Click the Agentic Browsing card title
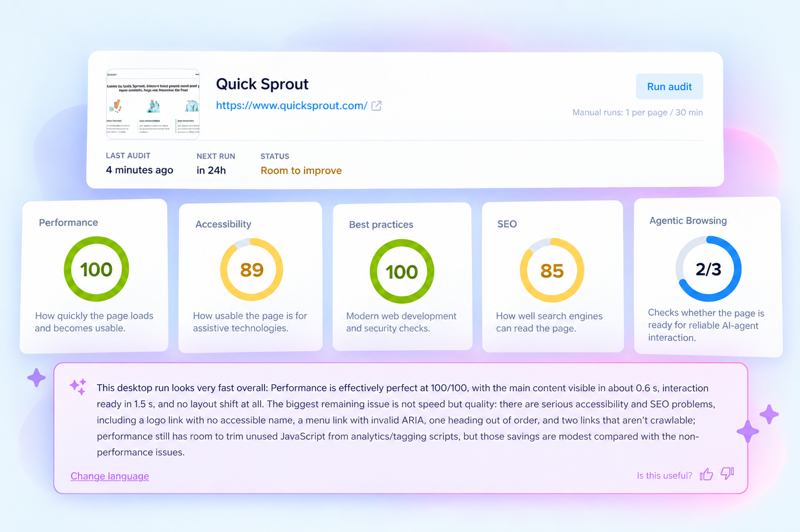 pyautogui.click(x=688, y=220)
